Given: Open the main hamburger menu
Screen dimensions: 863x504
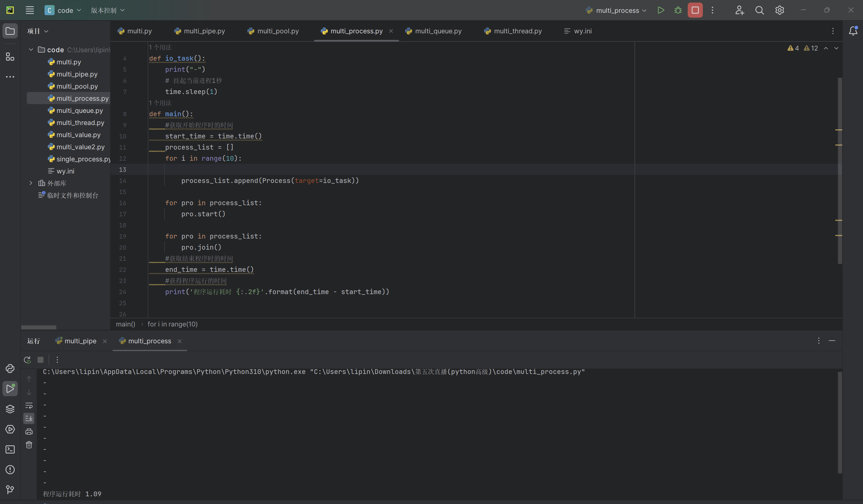Looking at the screenshot, I should tap(30, 10).
